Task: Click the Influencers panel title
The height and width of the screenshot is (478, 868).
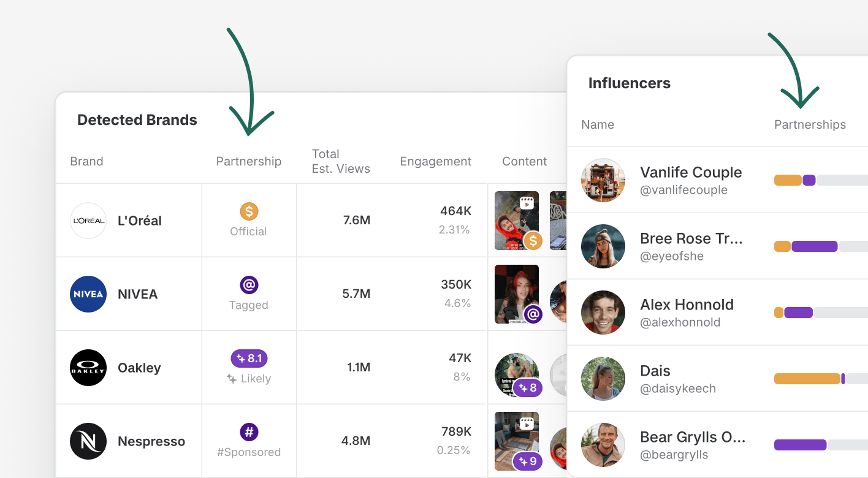Action: (630, 83)
